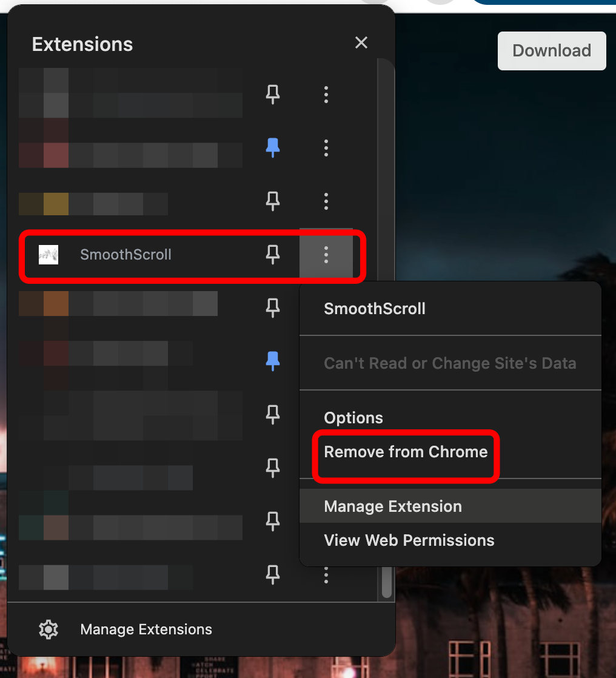Click the SmoothScroll extension icon
This screenshot has width=616, height=678.
pyautogui.click(x=49, y=255)
